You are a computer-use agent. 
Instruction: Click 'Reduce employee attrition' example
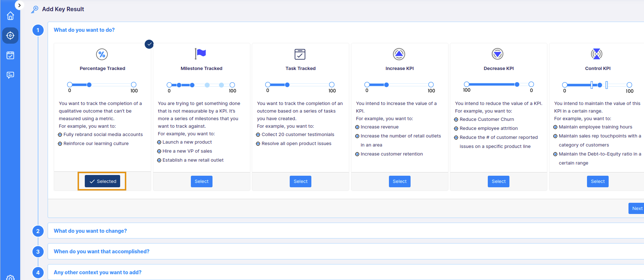tap(489, 128)
